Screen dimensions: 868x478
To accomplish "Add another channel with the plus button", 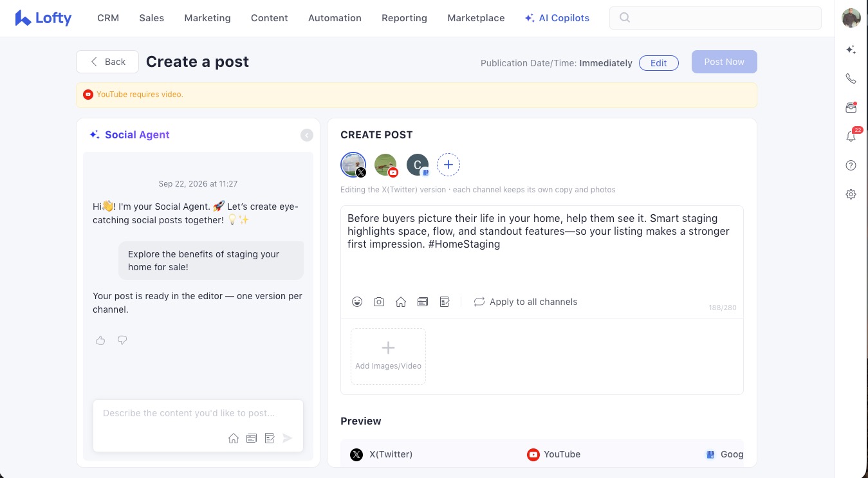I will [x=448, y=165].
